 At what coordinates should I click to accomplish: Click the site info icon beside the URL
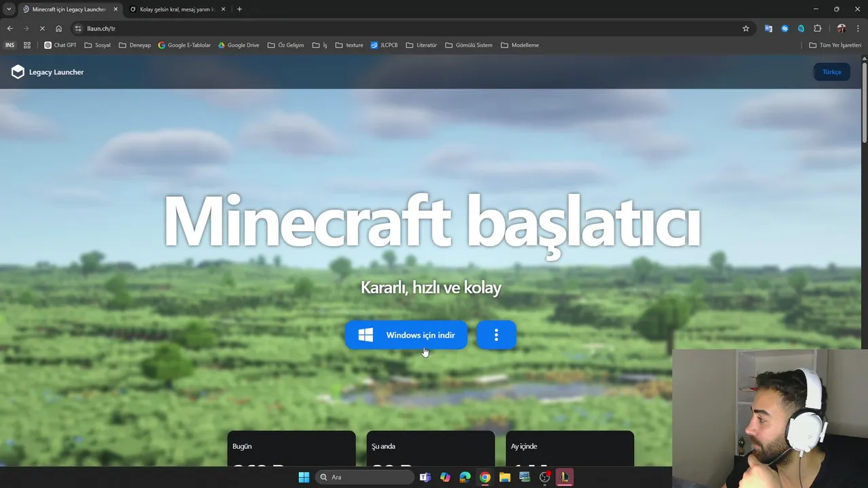[x=78, y=28]
